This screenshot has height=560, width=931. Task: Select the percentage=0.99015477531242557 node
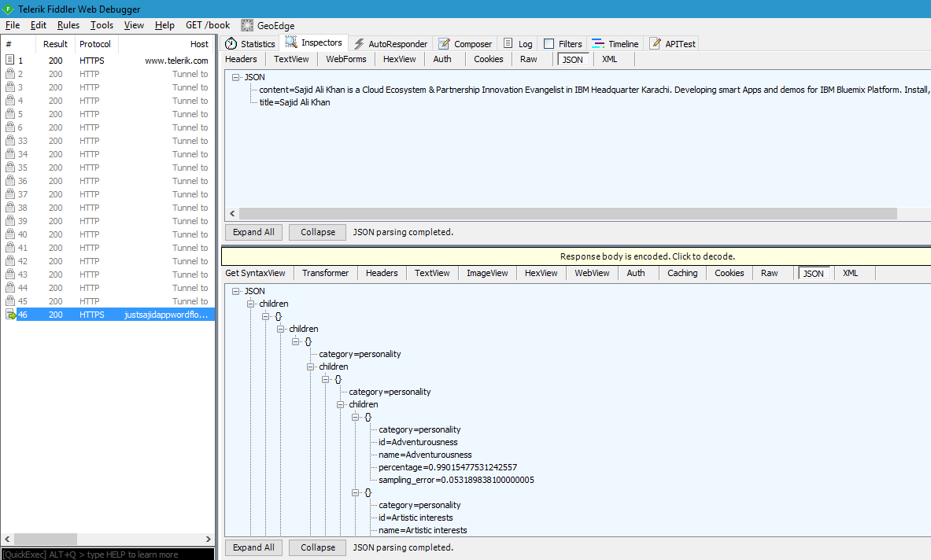click(x=448, y=467)
